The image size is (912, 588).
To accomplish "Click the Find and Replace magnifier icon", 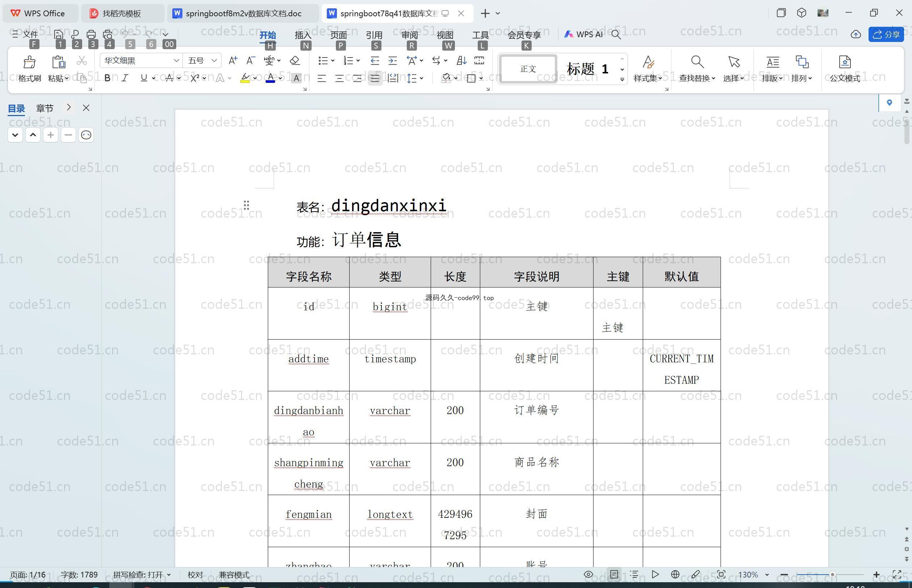I will (x=697, y=62).
